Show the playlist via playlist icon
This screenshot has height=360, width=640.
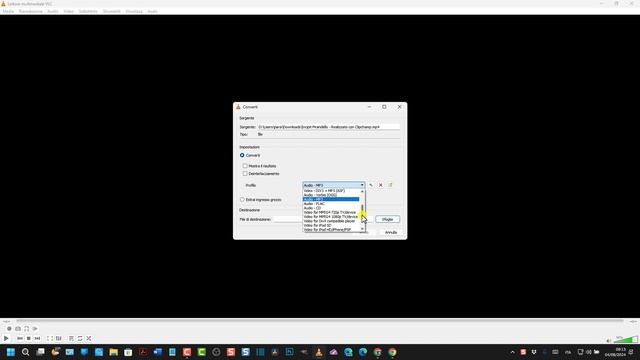(x=71, y=338)
